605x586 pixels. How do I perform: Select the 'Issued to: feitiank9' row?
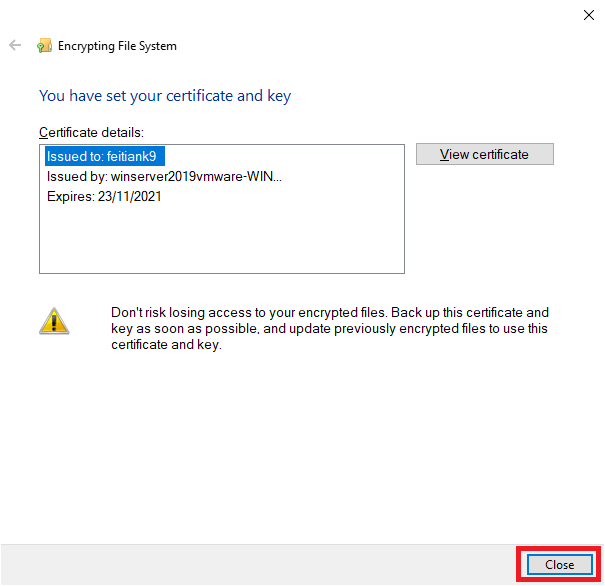pos(105,156)
